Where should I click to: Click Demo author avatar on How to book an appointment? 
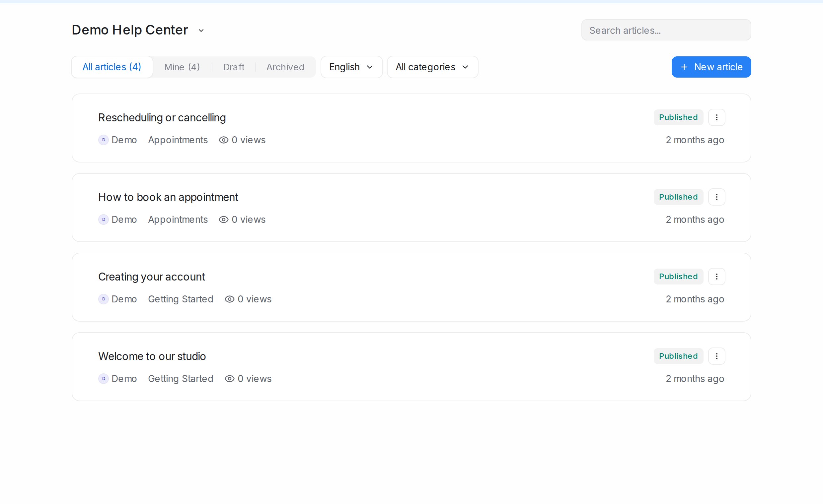(104, 220)
